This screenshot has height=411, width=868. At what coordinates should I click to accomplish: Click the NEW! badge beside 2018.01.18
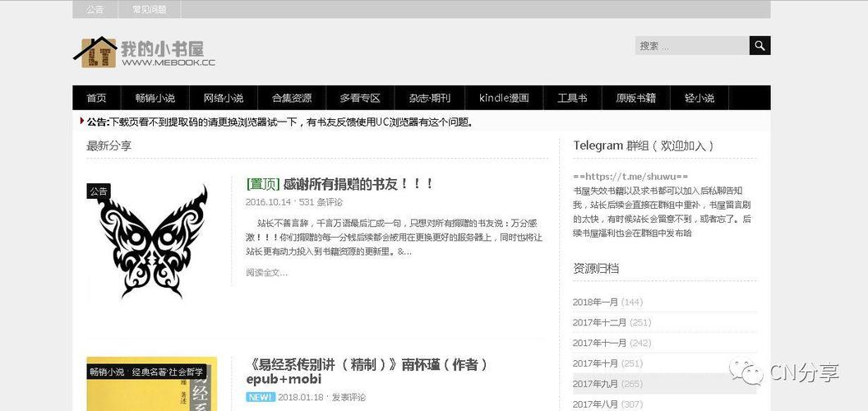click(261, 397)
